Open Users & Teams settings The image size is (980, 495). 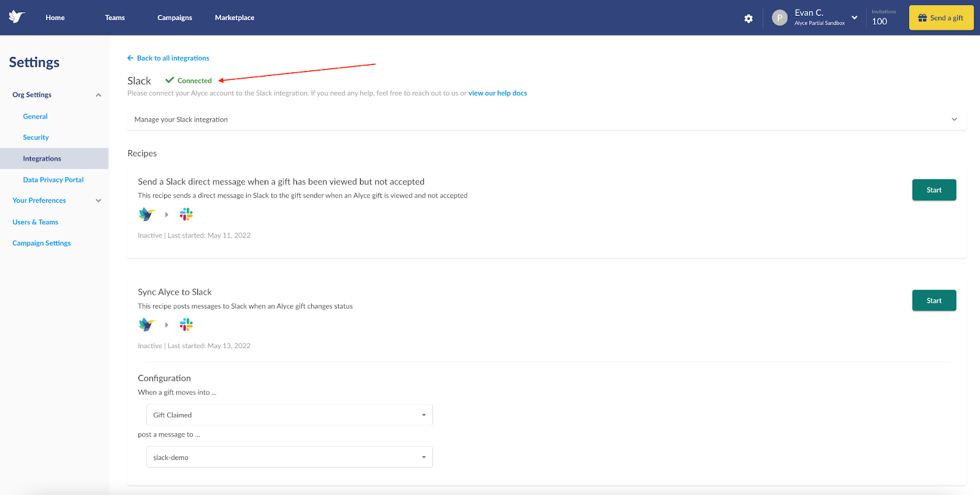[x=35, y=222]
